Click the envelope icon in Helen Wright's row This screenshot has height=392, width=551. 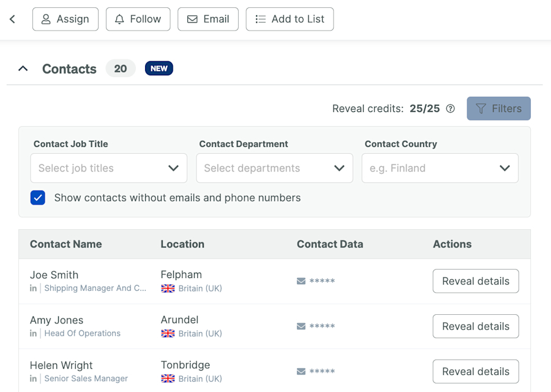click(x=301, y=371)
